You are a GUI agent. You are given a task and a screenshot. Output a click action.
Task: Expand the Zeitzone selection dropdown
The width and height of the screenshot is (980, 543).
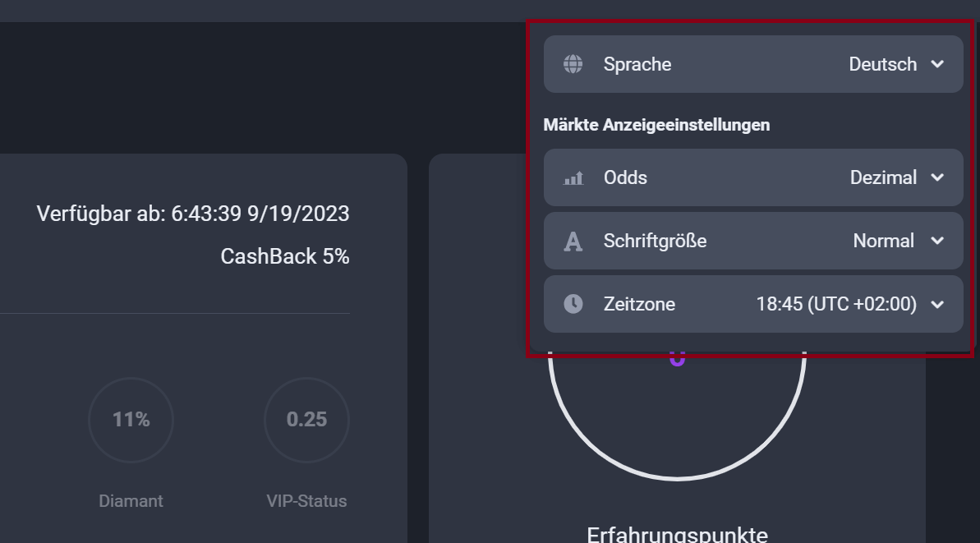click(937, 303)
